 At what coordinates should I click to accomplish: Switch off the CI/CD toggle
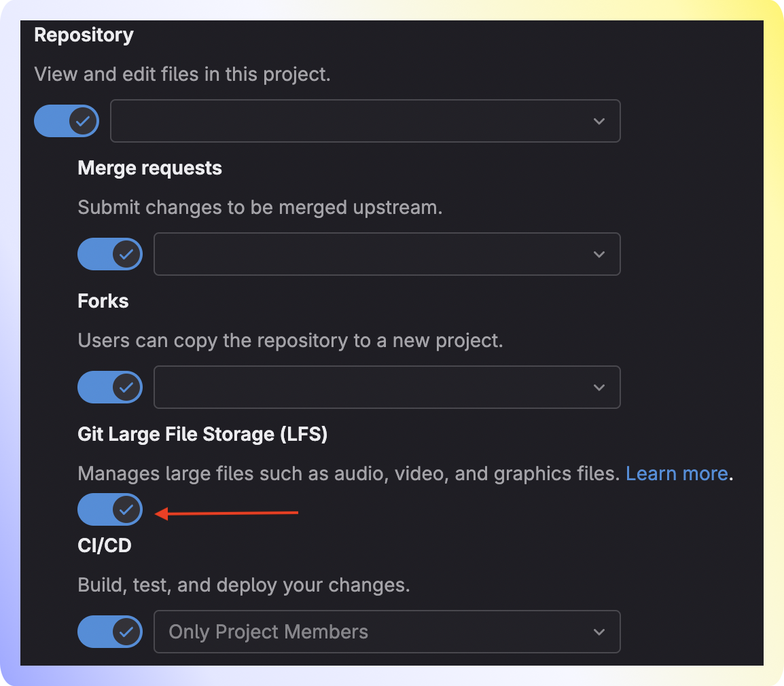110,632
